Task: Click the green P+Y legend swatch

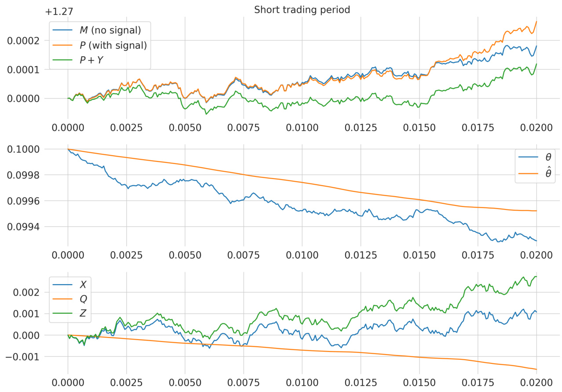Action: pos(63,60)
